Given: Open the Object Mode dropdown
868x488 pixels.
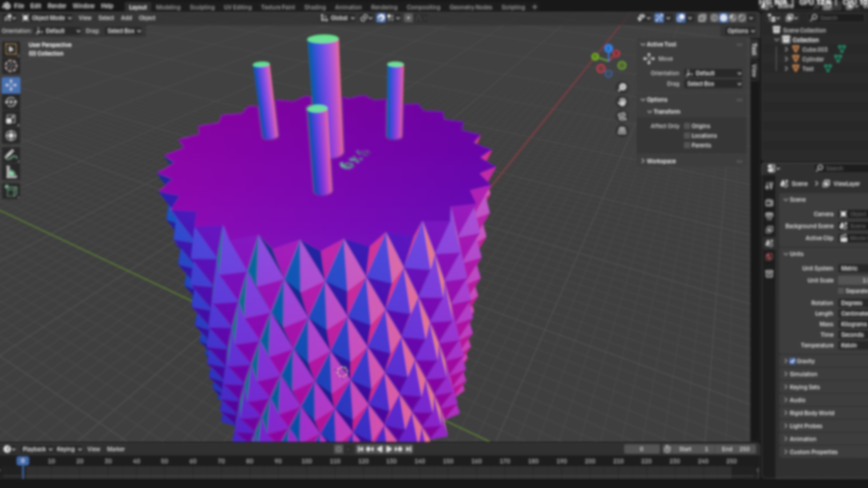Looking at the screenshot, I should [47, 18].
